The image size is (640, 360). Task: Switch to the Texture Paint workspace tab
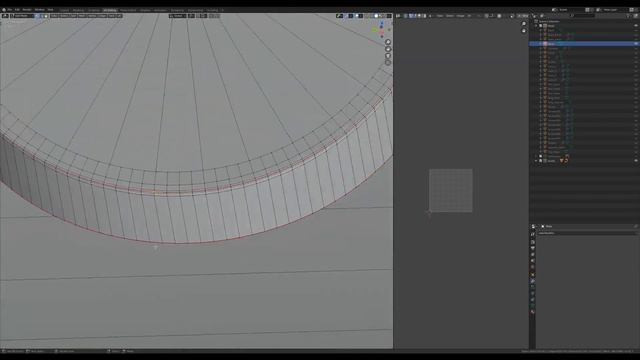(128, 10)
